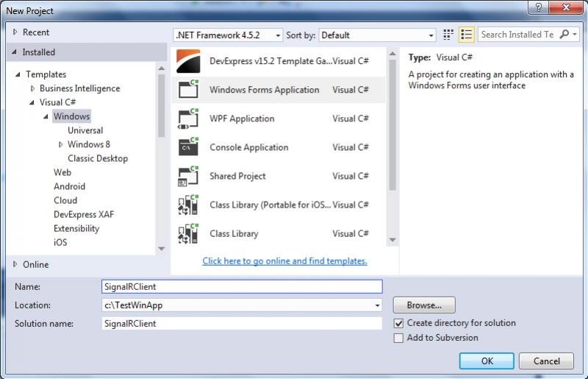The width and height of the screenshot is (588, 379).
Task: Select the Cloud template category
Action: tap(65, 200)
